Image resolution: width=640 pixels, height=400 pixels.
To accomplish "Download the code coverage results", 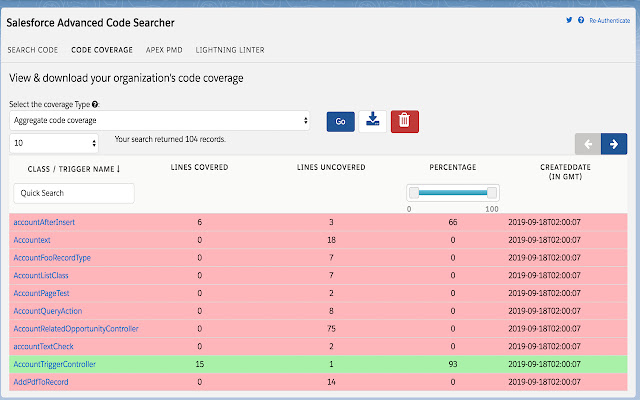I will 372,121.
